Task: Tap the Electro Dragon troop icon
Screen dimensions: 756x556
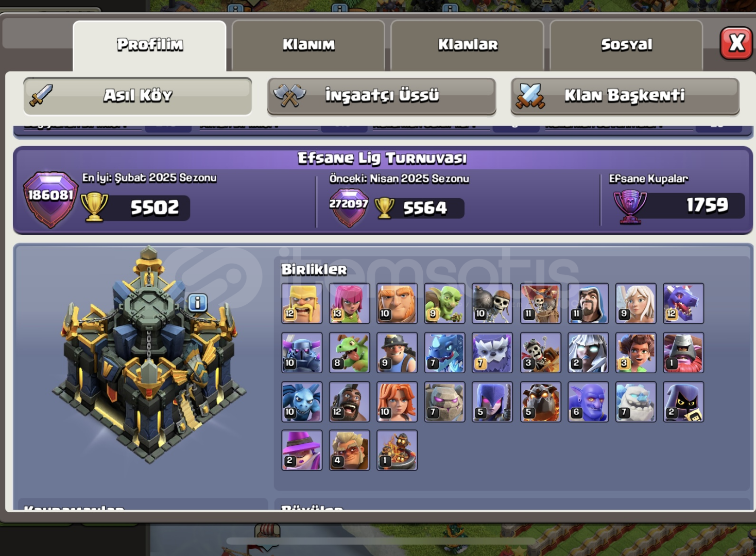Action: pyautogui.click(x=445, y=353)
